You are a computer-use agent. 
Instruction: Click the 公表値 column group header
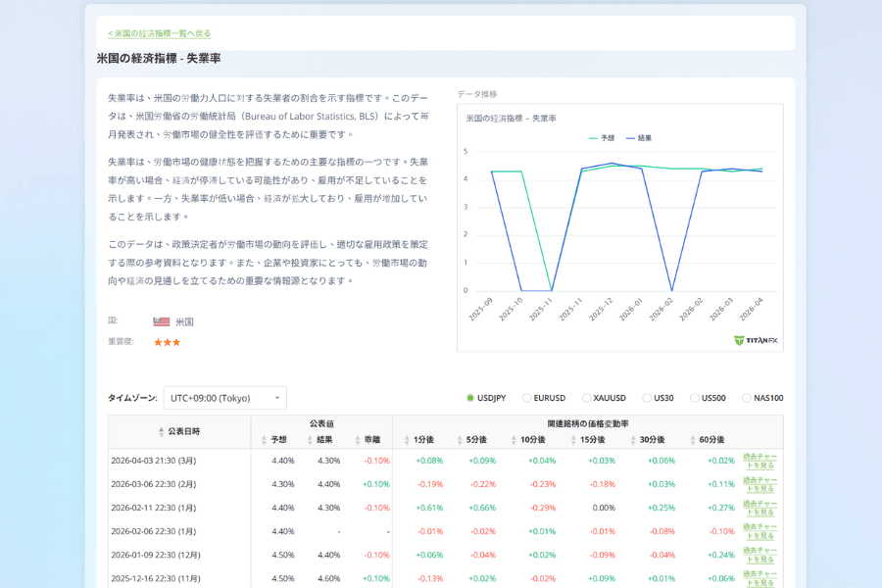click(x=321, y=423)
